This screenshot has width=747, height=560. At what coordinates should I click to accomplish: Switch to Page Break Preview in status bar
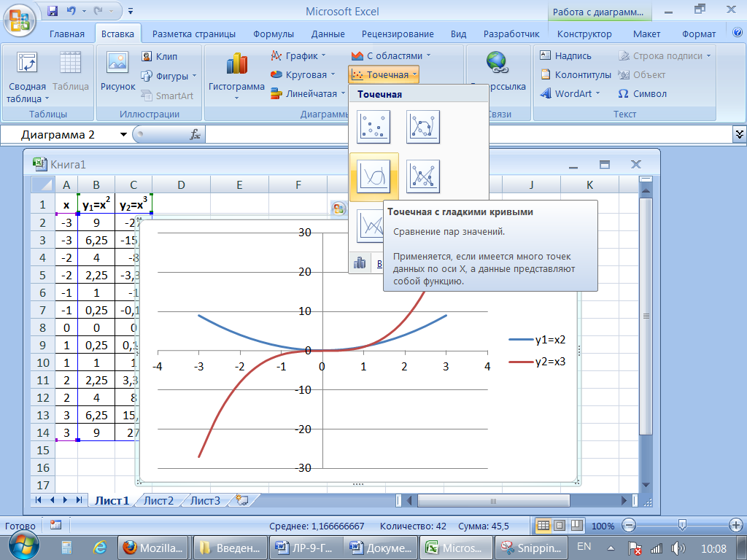click(576, 526)
